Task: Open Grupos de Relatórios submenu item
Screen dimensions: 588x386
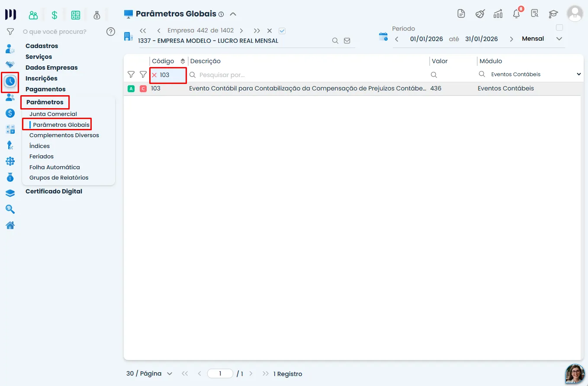Action: pos(59,178)
